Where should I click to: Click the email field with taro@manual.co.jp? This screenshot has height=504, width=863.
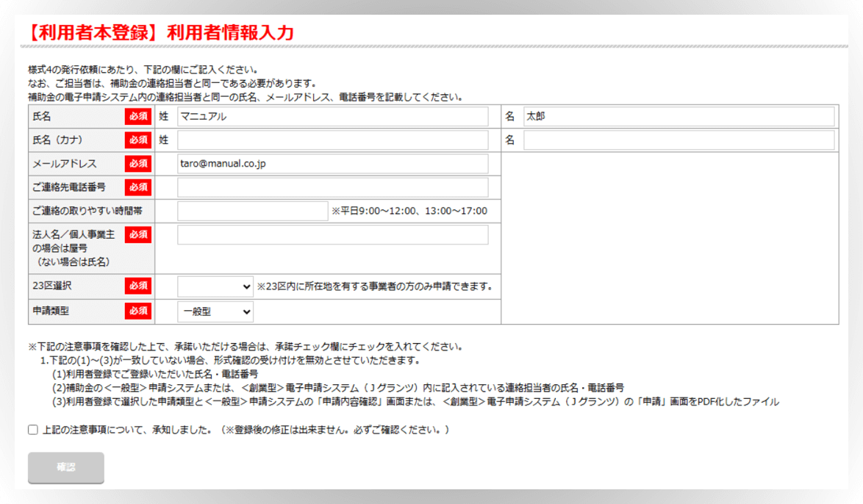(x=332, y=164)
